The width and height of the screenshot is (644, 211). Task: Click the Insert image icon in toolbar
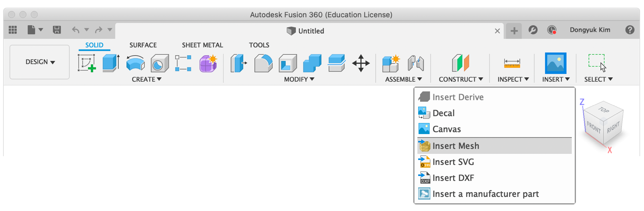click(x=556, y=63)
